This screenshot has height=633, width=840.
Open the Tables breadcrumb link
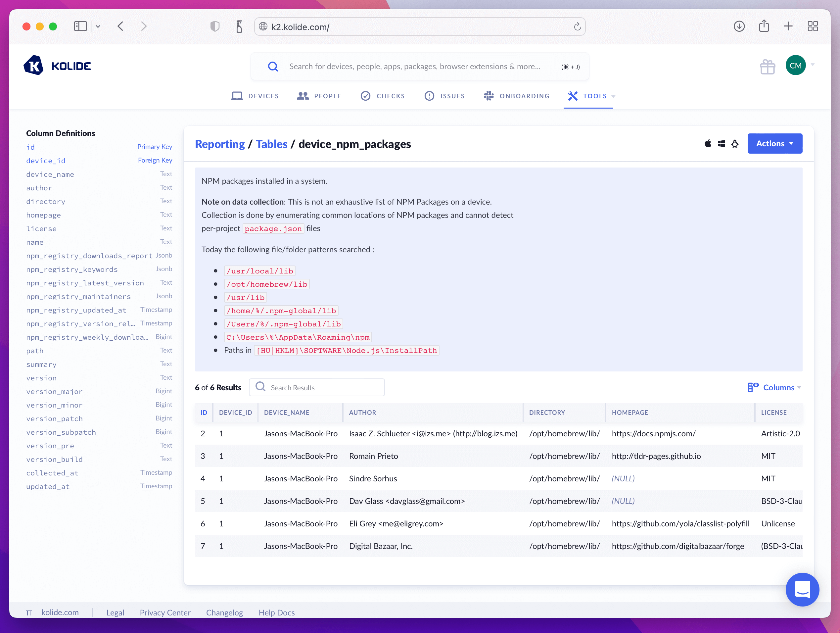coord(271,144)
